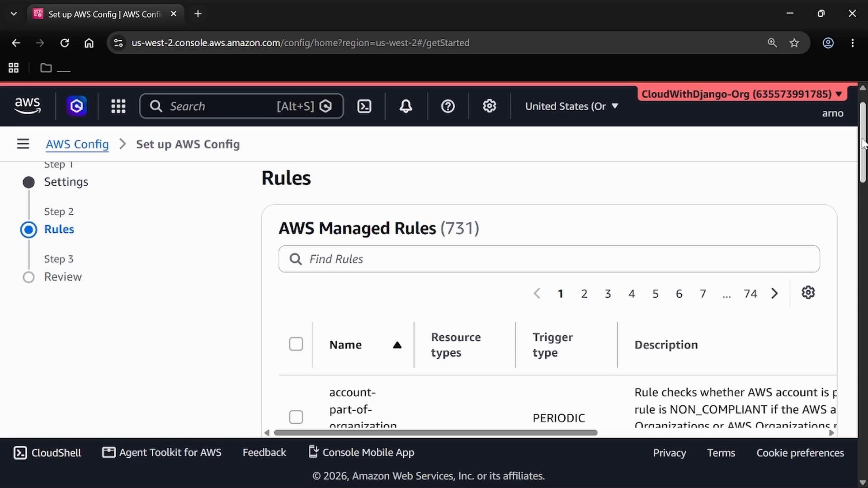
Task: Launch CloudShell from top navigation icon
Action: coord(364,106)
